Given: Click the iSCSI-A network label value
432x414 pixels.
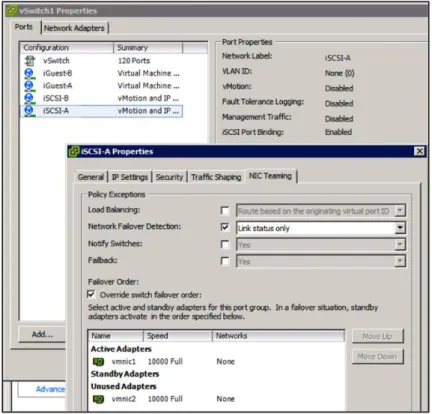Looking at the screenshot, I should (338, 58).
